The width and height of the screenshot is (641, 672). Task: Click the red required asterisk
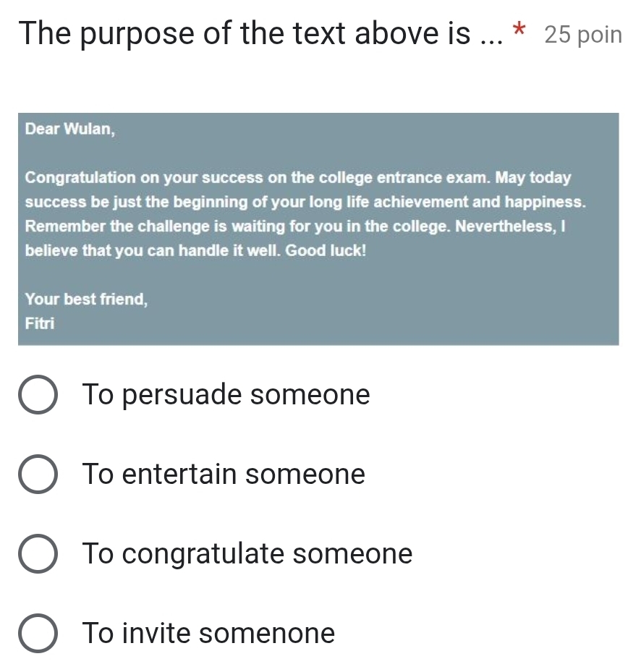(x=519, y=30)
